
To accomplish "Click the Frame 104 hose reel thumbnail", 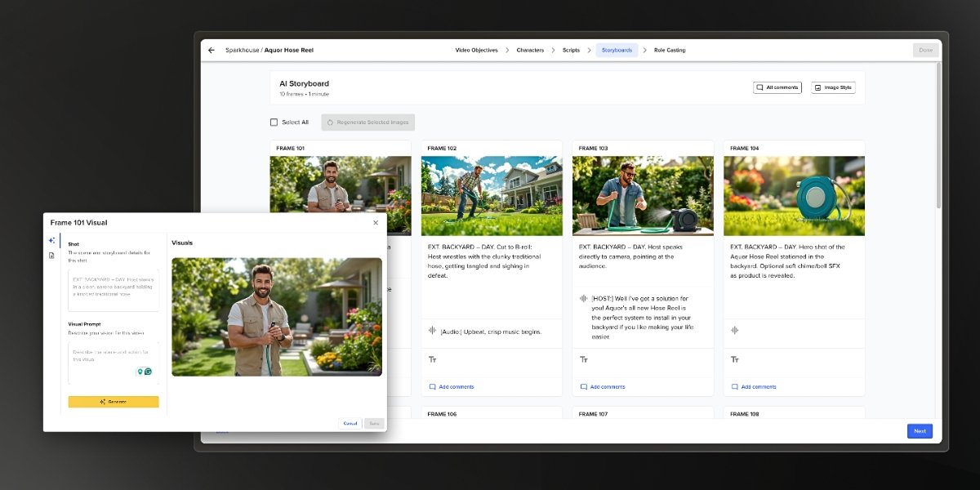I will click(794, 196).
